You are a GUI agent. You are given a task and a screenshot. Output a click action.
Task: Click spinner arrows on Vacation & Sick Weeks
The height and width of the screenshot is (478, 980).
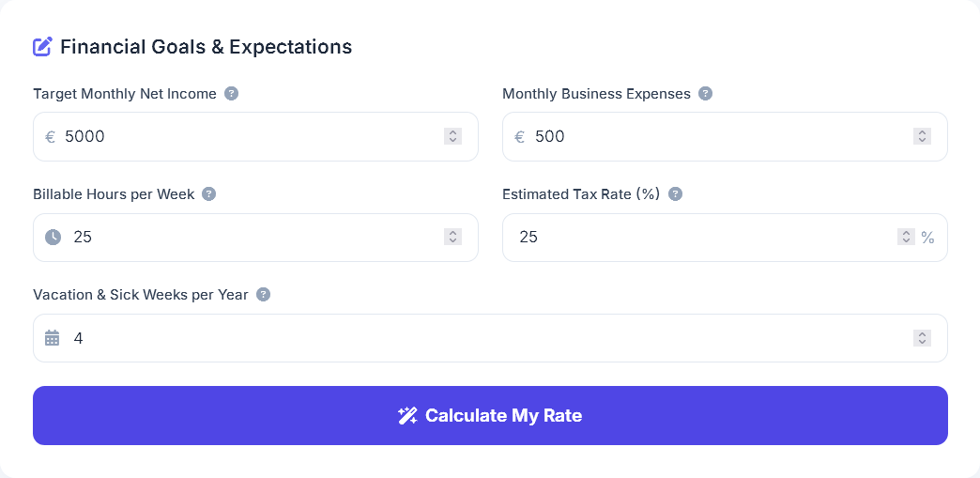pyautogui.click(x=922, y=338)
